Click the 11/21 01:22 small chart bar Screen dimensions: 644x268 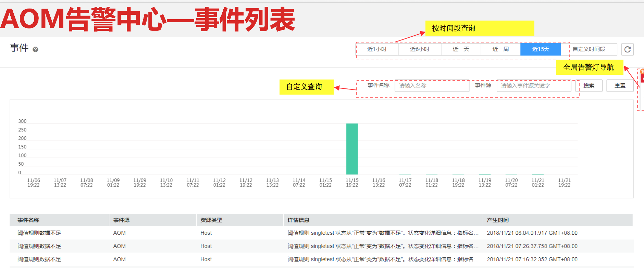coord(538,174)
